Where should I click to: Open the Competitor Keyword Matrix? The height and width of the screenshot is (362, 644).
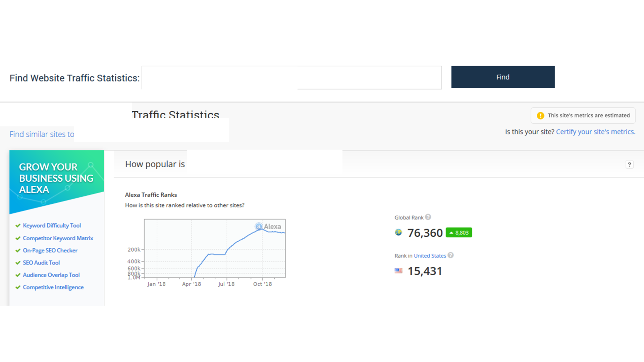pyautogui.click(x=58, y=238)
